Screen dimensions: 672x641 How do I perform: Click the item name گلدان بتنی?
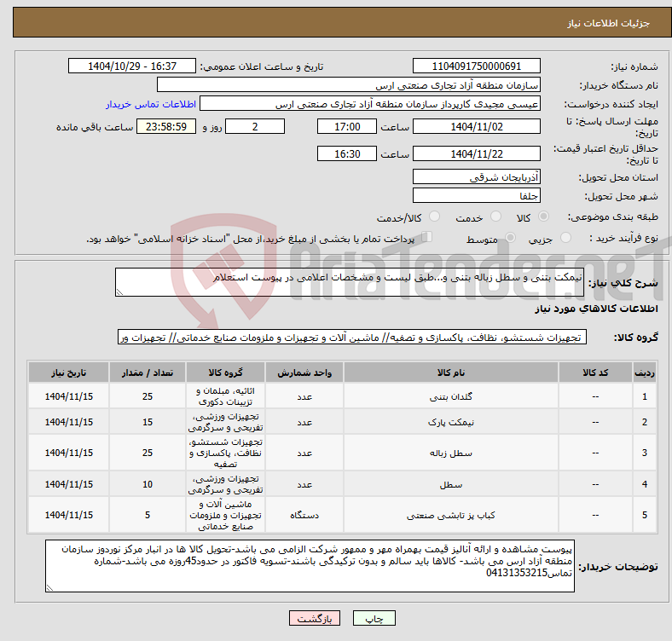point(451,396)
